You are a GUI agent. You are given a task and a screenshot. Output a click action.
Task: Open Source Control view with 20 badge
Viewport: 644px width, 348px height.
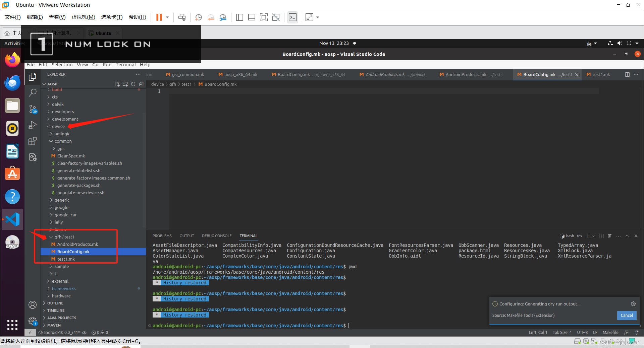point(33,109)
